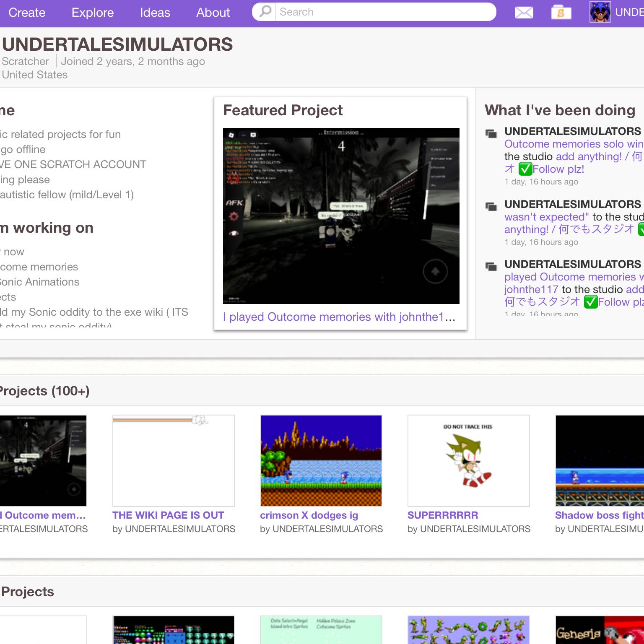Open the 'Outcome memories solo win' activity link
Screen dimensions: 644x644
tap(574, 144)
